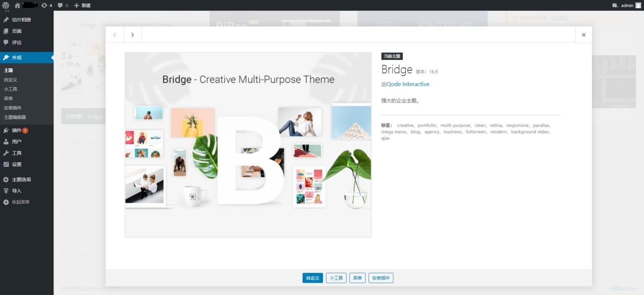Click the 小工具 button in overlay footer
644x295 pixels.
(336, 278)
